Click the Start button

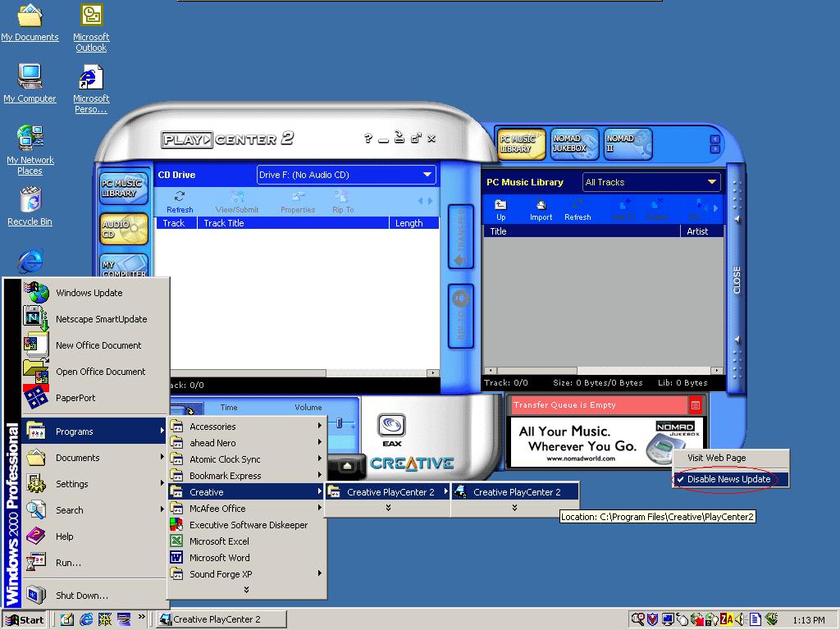pos(25,620)
